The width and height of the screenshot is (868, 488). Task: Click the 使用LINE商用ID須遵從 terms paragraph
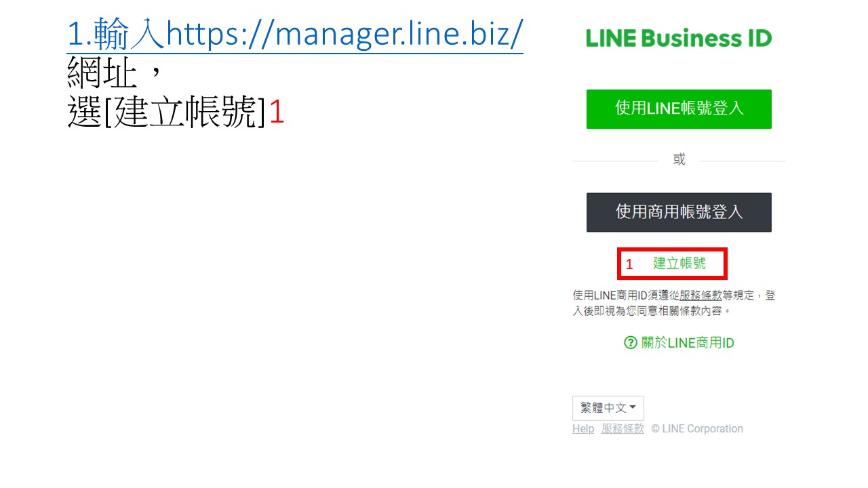[x=674, y=303]
